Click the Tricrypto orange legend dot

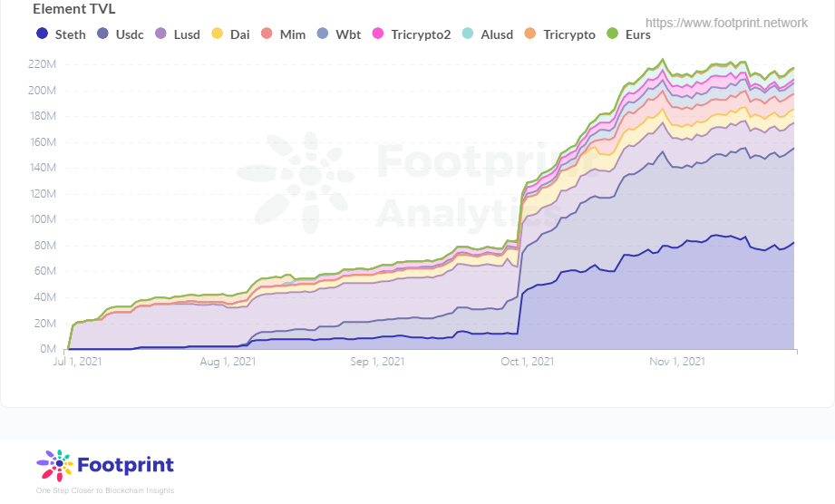(x=530, y=34)
